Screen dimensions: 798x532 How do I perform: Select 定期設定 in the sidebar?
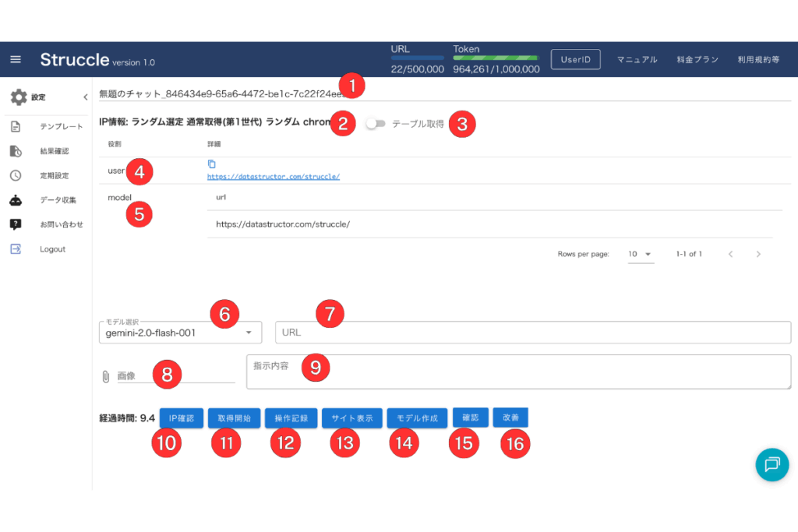pyautogui.click(x=55, y=175)
